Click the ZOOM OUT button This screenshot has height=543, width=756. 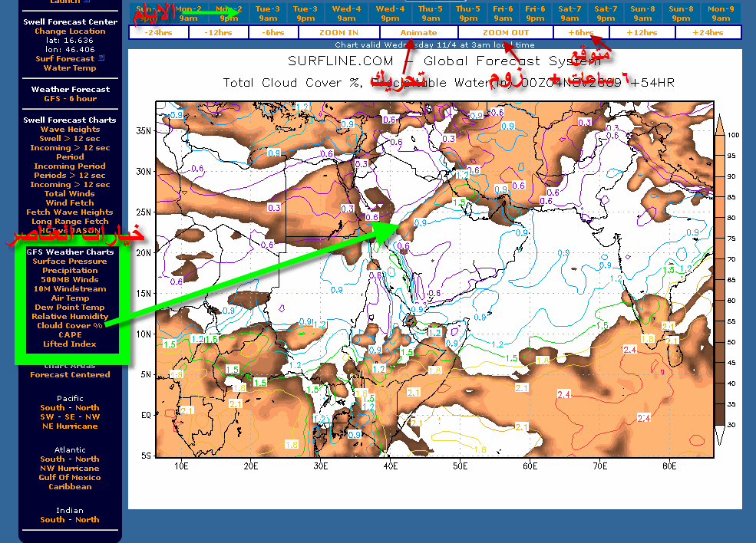(506, 33)
